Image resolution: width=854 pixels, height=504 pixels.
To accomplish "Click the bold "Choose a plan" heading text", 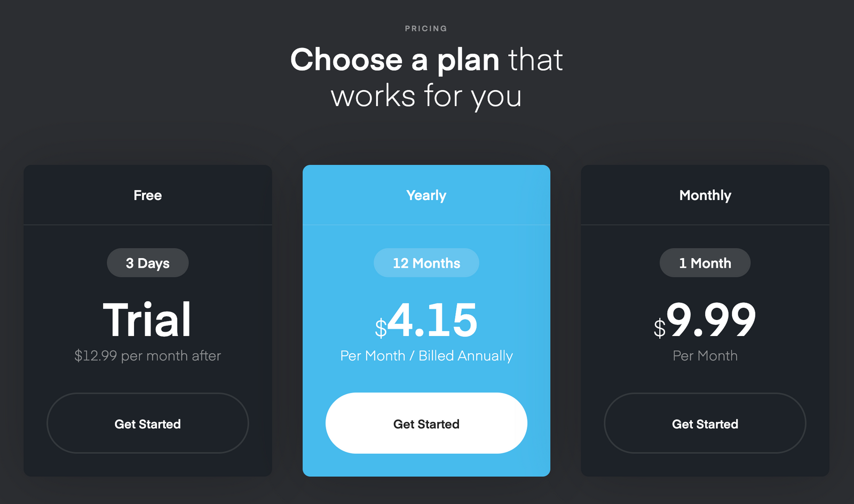I will pyautogui.click(x=395, y=60).
